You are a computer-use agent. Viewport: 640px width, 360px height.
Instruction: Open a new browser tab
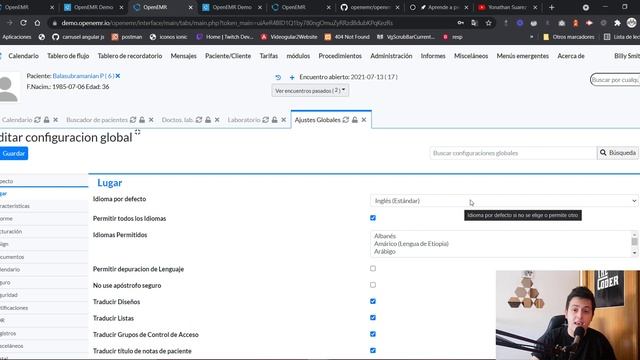[x=551, y=7]
